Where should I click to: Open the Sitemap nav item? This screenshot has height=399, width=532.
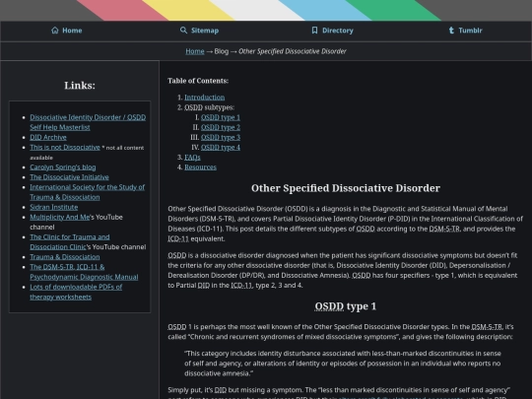(199, 31)
